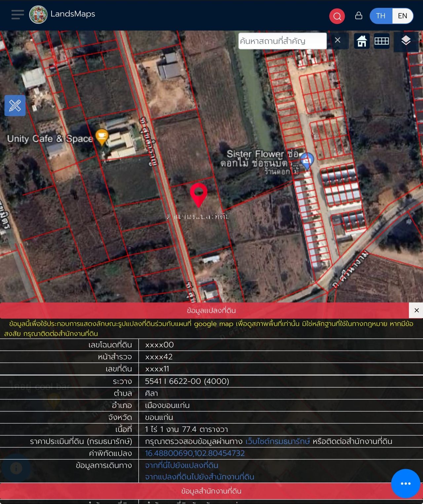This screenshot has width=423, height=504.
Task: Open the grid table icon
Action: (x=381, y=41)
